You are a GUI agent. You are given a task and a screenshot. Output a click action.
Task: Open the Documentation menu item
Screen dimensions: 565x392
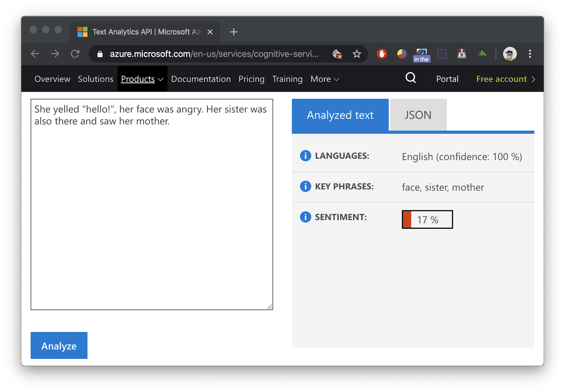pos(201,79)
